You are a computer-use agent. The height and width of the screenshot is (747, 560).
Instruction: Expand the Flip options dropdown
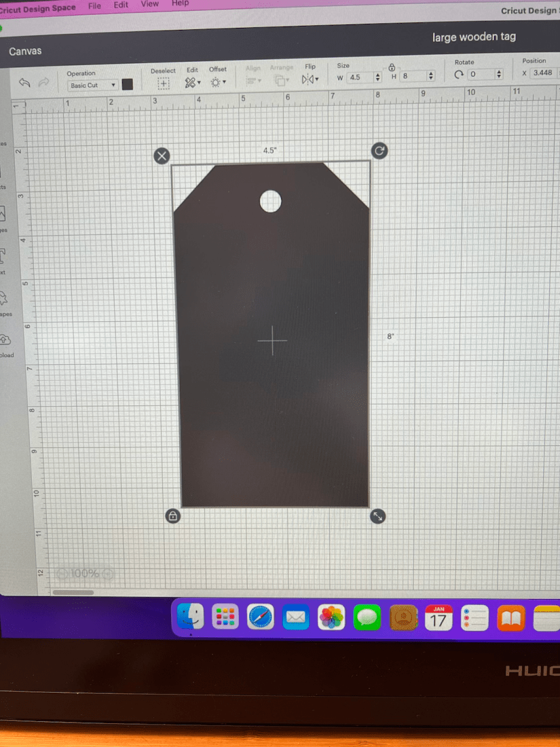click(310, 79)
